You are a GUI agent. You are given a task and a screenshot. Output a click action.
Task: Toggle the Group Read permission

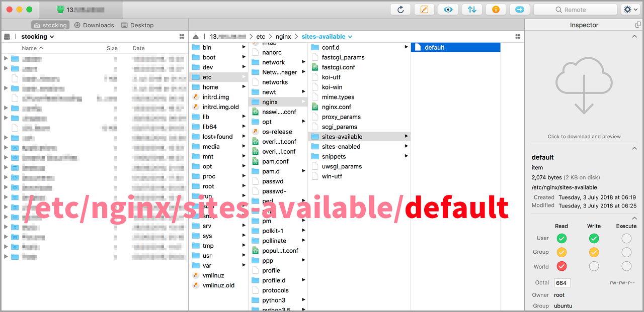[x=561, y=252]
